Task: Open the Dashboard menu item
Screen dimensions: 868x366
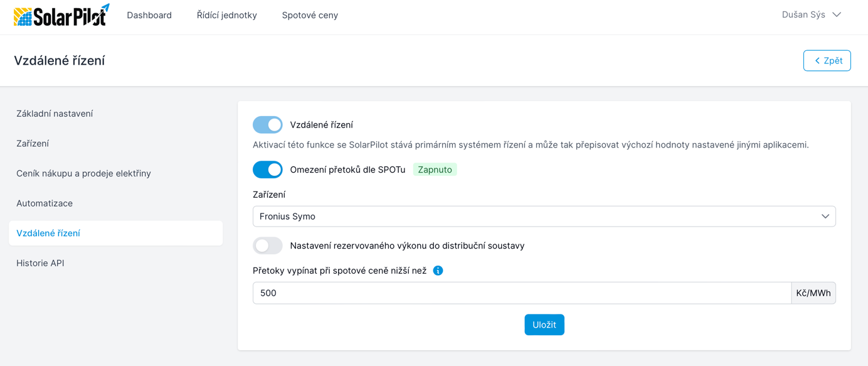Action: point(149,15)
